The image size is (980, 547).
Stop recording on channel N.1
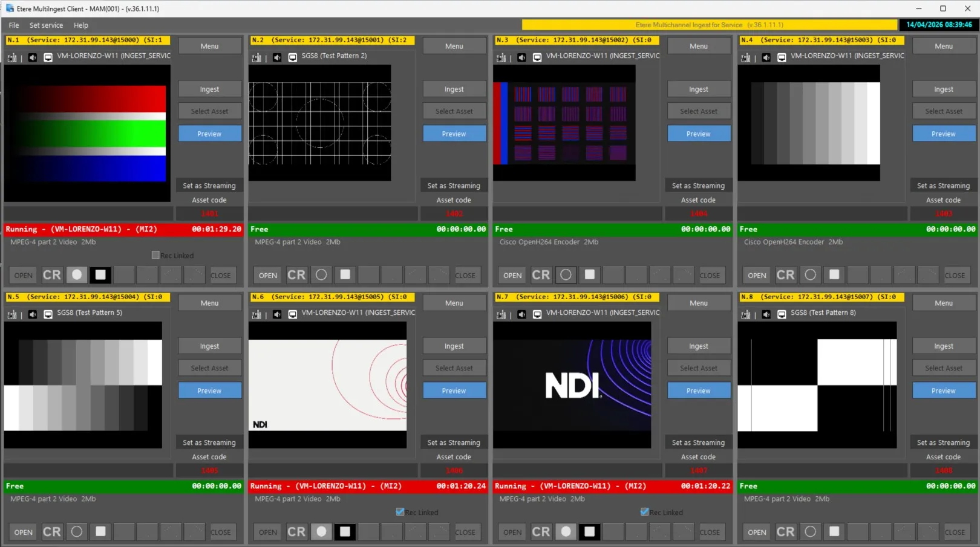(100, 275)
